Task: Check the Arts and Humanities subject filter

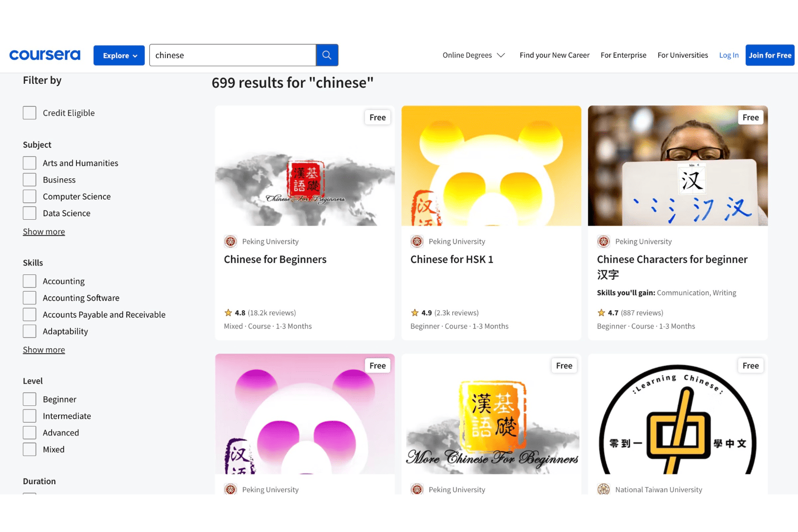Action: [30, 163]
